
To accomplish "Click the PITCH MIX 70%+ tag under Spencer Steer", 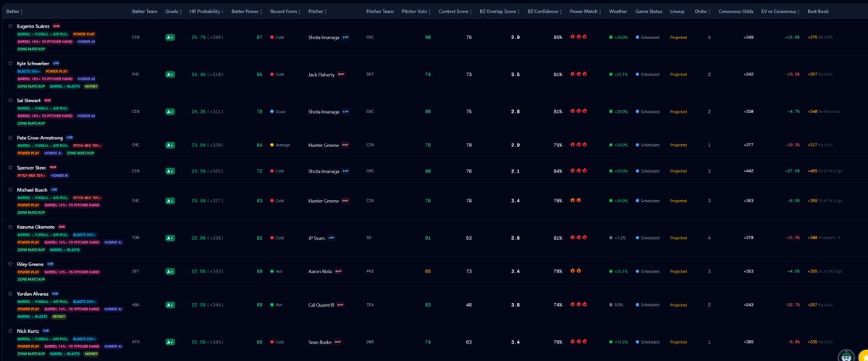I will (32, 175).
